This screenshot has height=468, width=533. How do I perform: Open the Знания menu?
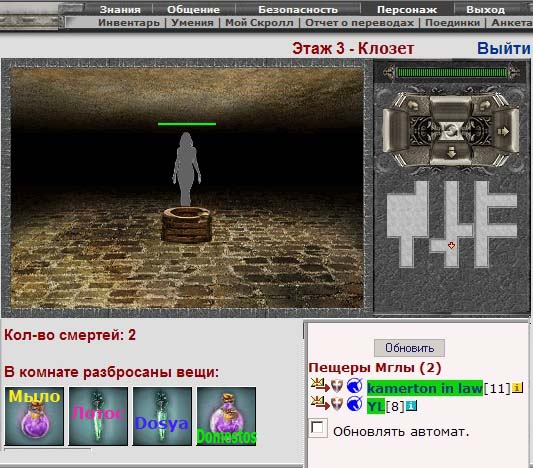(x=120, y=10)
